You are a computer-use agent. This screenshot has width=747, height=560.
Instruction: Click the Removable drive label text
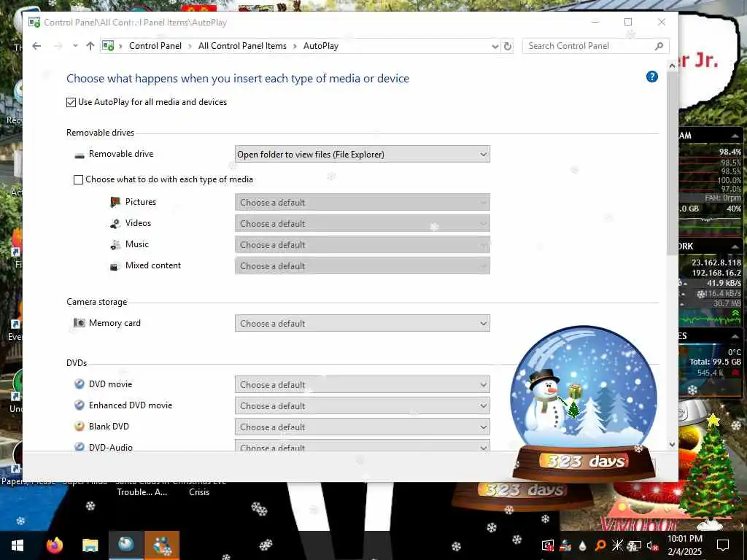tap(121, 154)
